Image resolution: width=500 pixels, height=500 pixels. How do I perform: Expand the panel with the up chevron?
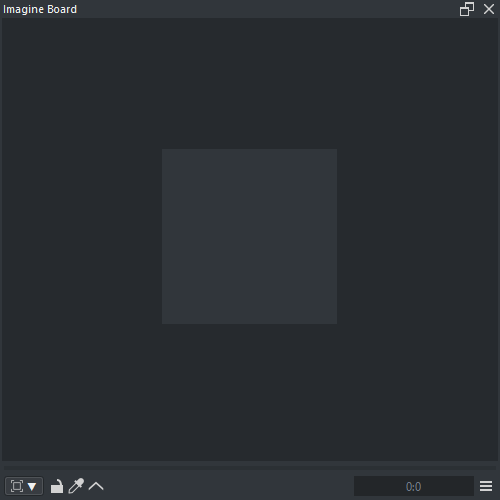96,487
